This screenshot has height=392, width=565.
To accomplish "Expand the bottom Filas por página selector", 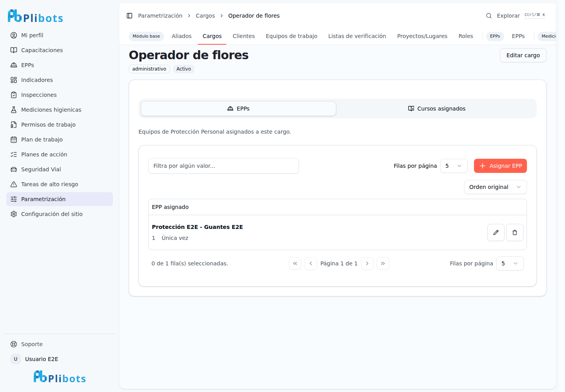I will pyautogui.click(x=510, y=263).
